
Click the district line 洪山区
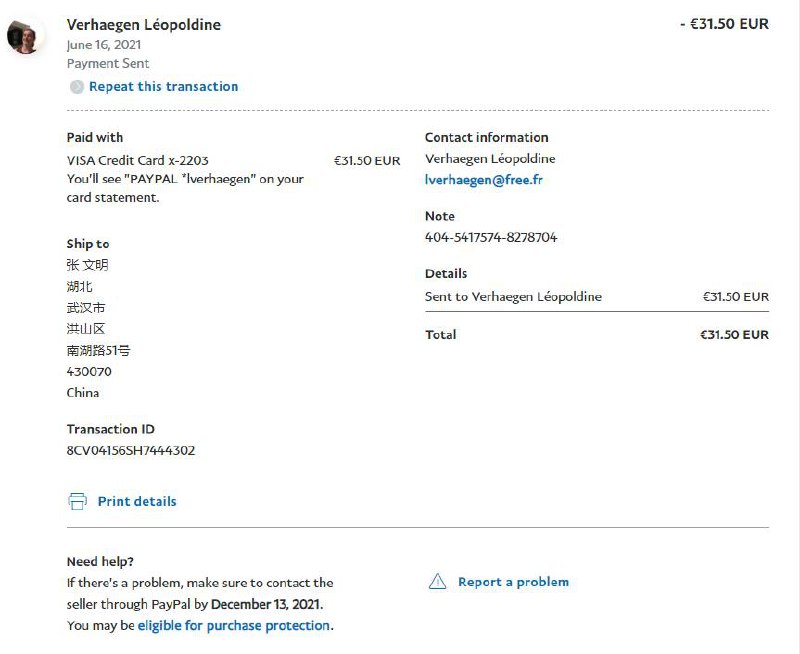86,329
